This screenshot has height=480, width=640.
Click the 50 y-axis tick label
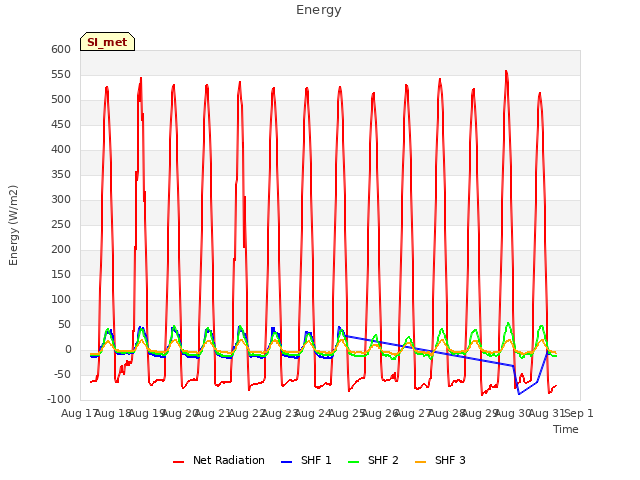pos(64,324)
